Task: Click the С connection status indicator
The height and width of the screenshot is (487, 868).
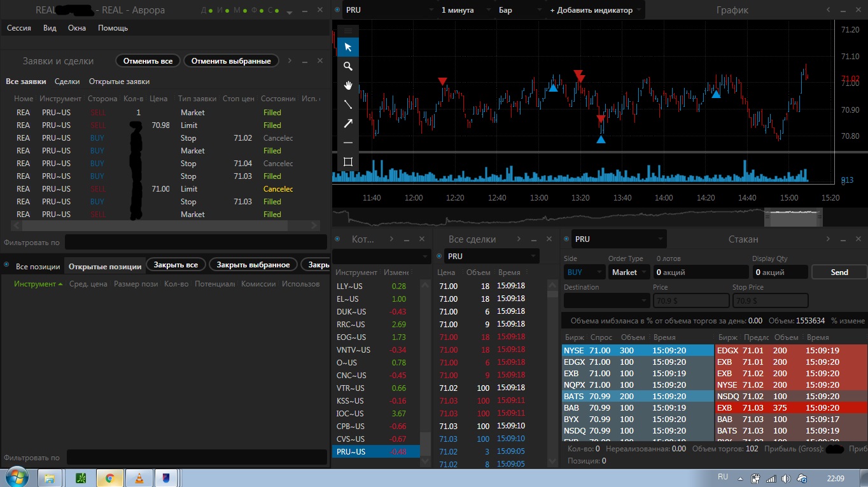Action: tap(274, 10)
